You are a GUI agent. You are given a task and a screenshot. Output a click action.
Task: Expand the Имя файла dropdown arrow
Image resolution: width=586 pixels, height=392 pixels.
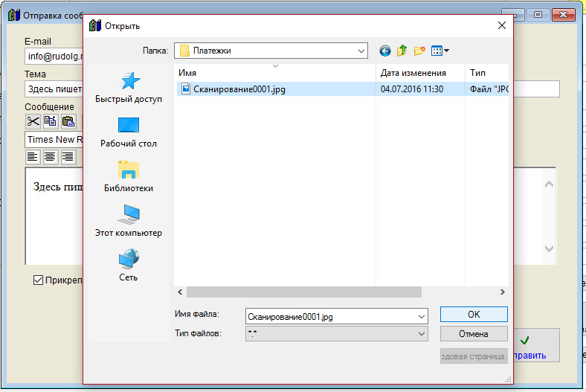click(422, 317)
